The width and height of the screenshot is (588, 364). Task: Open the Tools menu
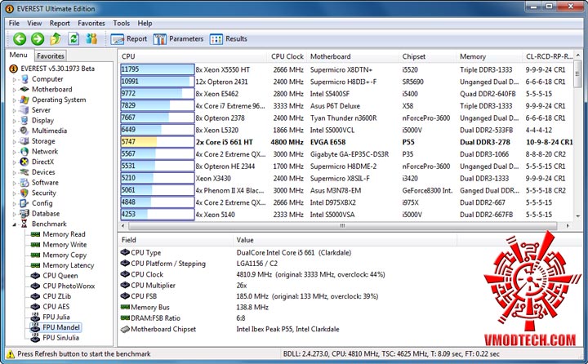point(122,23)
